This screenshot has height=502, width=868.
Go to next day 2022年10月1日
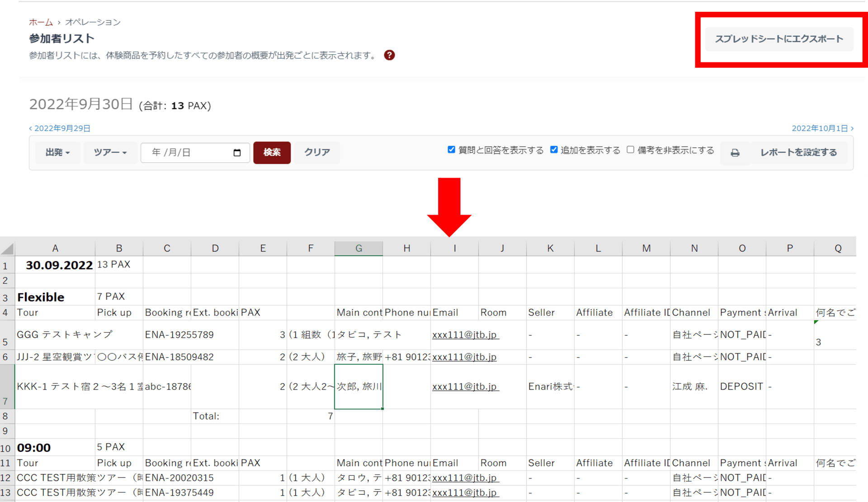point(822,128)
